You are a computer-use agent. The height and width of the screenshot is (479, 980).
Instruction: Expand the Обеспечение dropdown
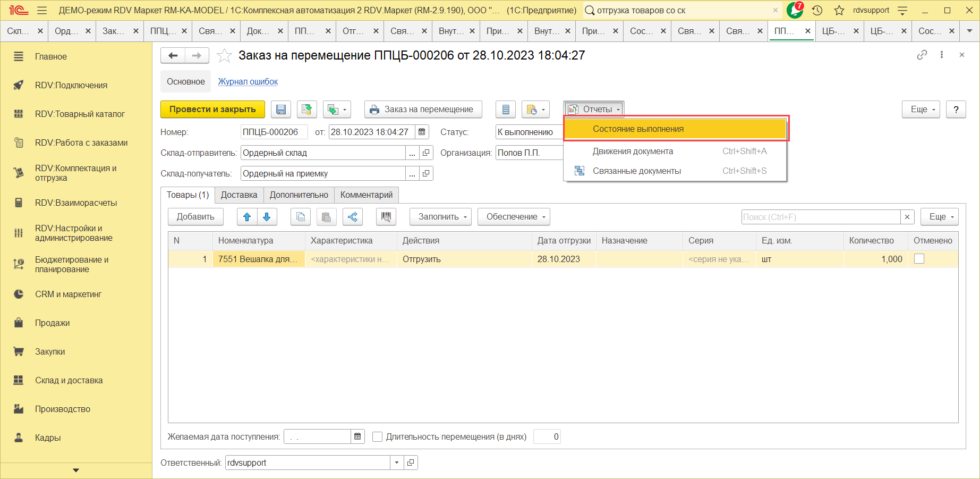(514, 217)
